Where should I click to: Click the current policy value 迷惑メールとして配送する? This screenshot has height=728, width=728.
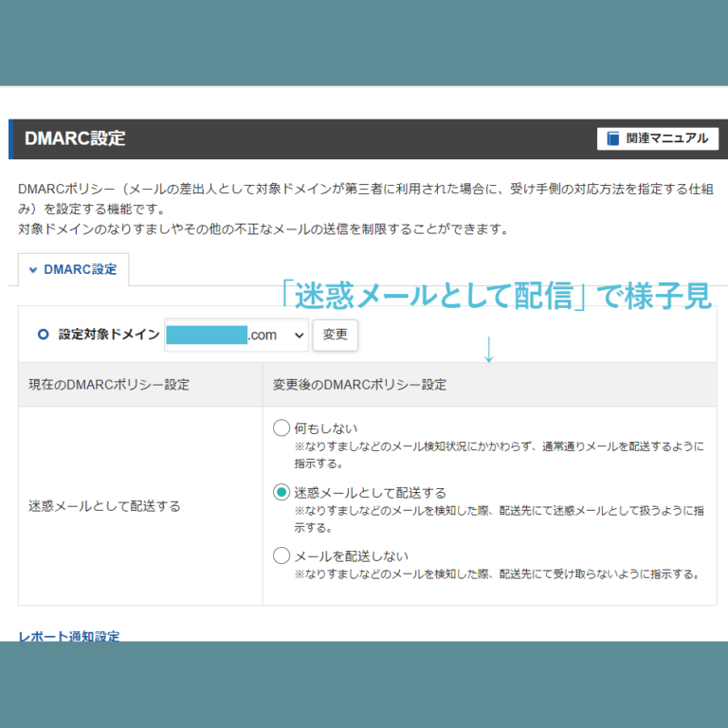point(104,506)
